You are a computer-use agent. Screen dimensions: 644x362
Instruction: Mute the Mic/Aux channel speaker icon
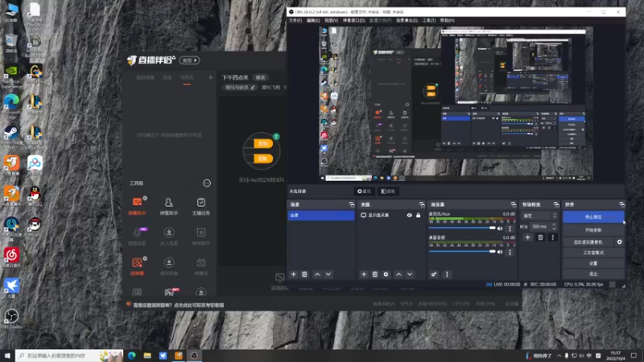point(500,228)
